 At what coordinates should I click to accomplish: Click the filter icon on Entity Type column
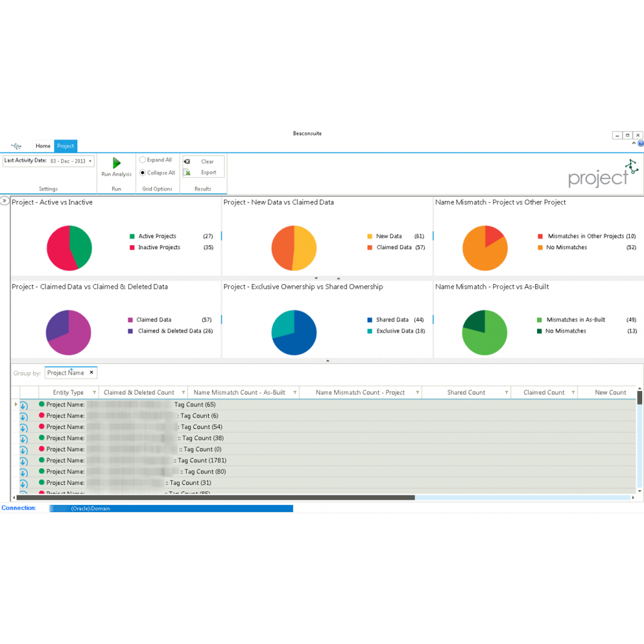point(95,393)
